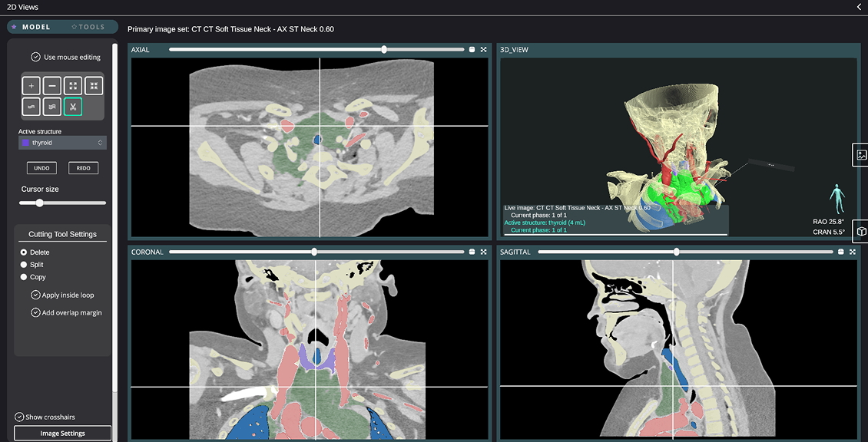Select the second smoothing (layers) tool icon

coord(52,106)
